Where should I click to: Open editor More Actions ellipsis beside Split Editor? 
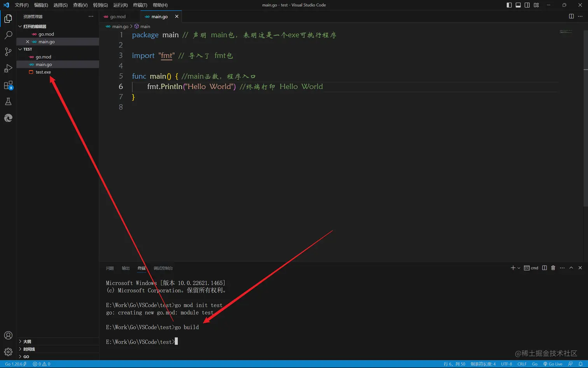(580, 16)
